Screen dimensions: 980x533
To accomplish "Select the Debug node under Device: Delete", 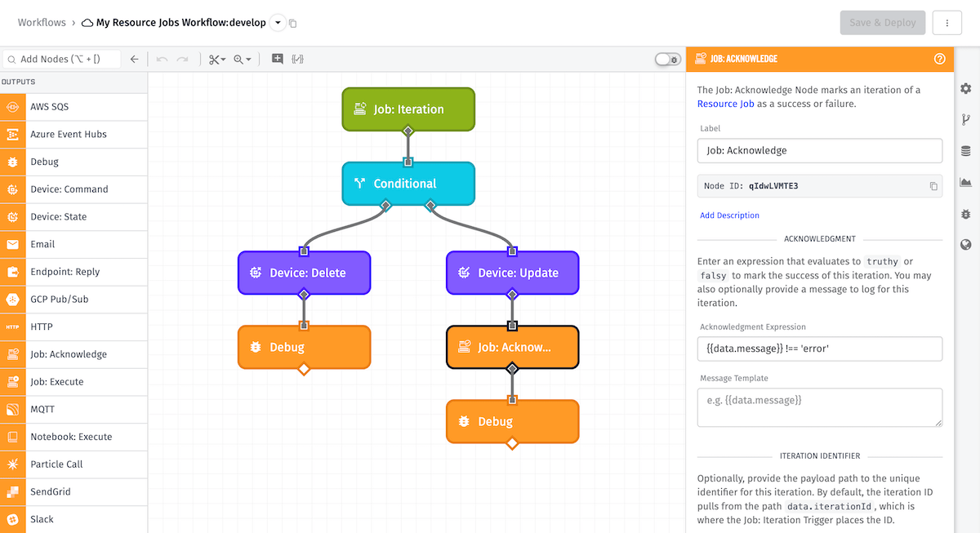I will tap(304, 347).
